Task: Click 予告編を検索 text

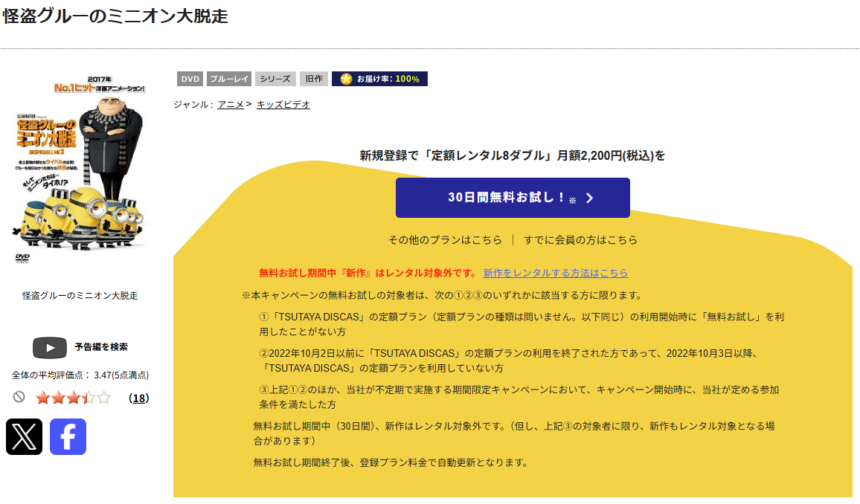Action: (101, 346)
